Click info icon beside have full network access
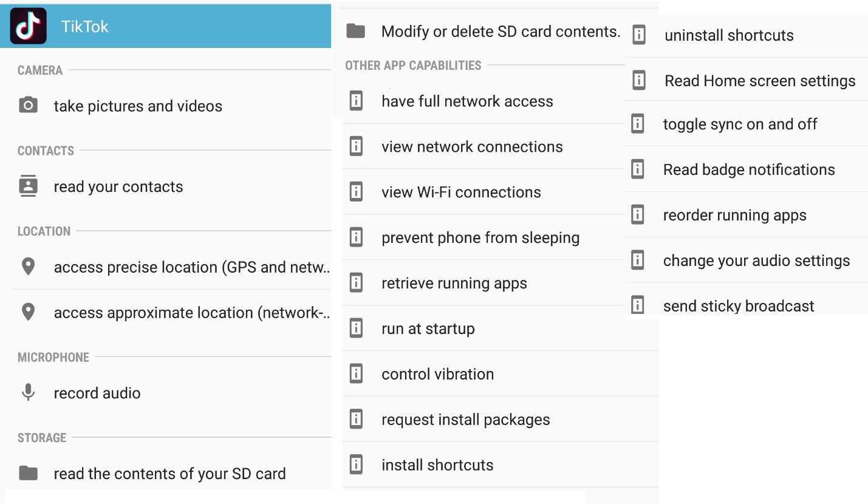 point(357,101)
